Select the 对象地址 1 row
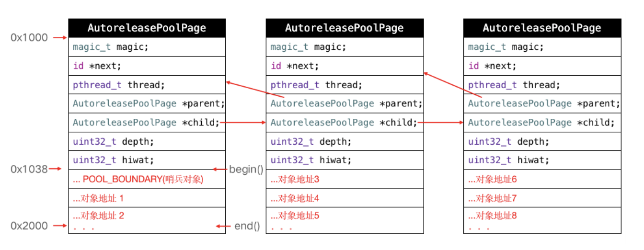The width and height of the screenshot is (644, 250). pos(147,198)
